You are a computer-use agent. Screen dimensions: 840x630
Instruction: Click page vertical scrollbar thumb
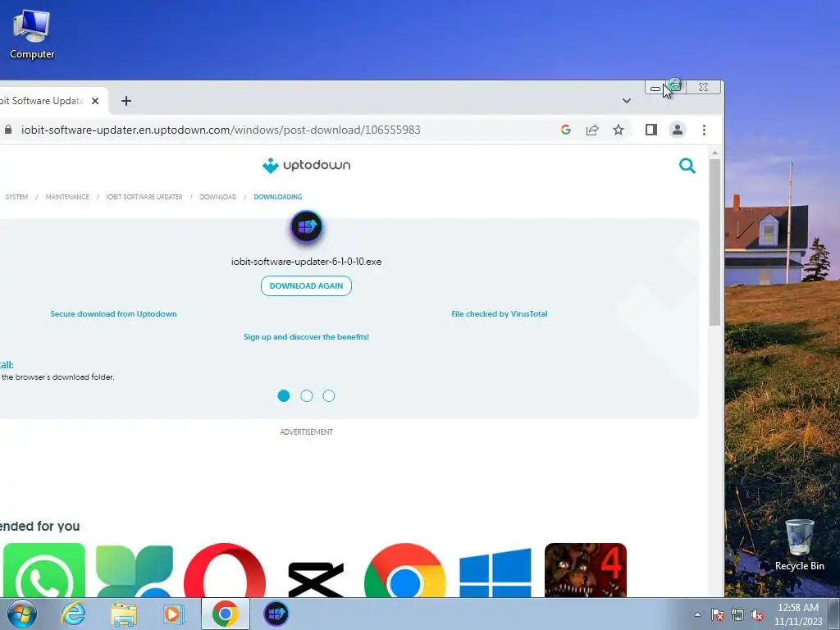click(x=714, y=242)
